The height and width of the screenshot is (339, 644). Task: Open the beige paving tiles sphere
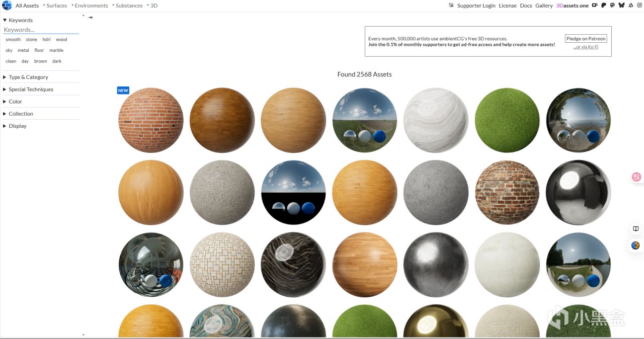[x=222, y=265]
